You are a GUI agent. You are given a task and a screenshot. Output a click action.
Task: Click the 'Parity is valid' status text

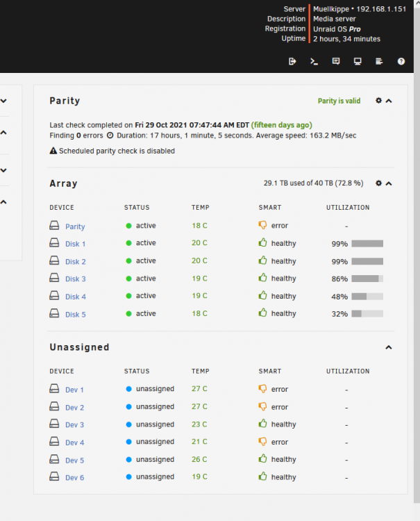point(339,101)
